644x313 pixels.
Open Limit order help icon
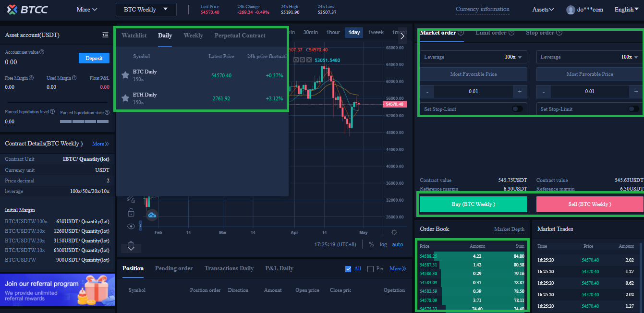tap(511, 33)
